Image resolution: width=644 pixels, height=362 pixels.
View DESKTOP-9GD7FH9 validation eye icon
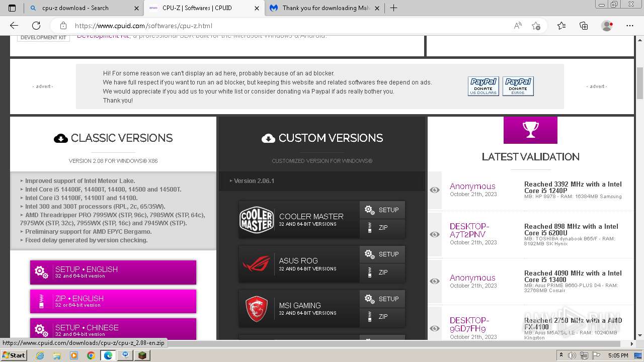(435, 328)
